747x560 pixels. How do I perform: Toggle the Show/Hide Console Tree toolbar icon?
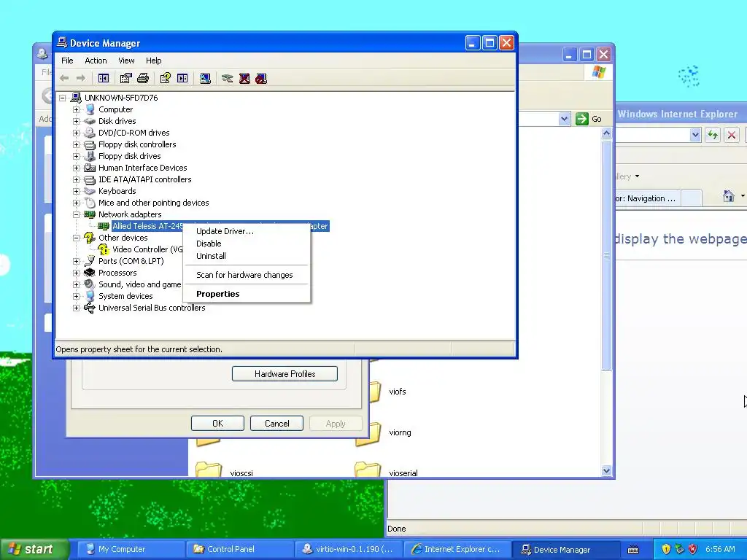click(x=104, y=78)
